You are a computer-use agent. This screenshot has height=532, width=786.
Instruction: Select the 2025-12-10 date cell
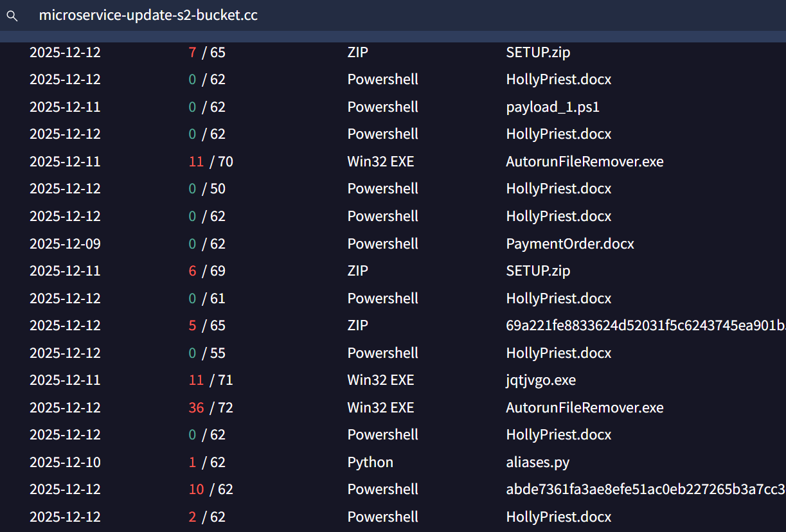(x=65, y=462)
